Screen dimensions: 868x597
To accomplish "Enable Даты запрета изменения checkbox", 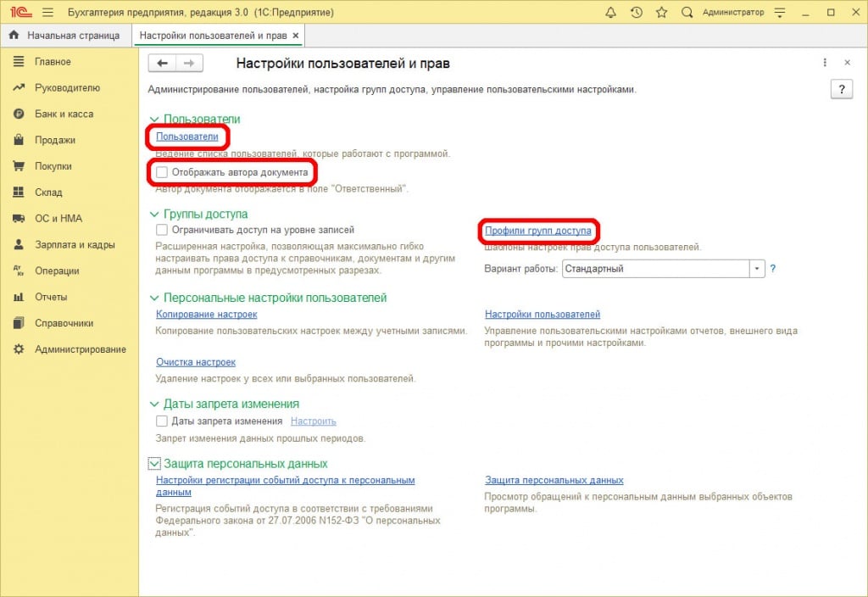I will coord(162,421).
